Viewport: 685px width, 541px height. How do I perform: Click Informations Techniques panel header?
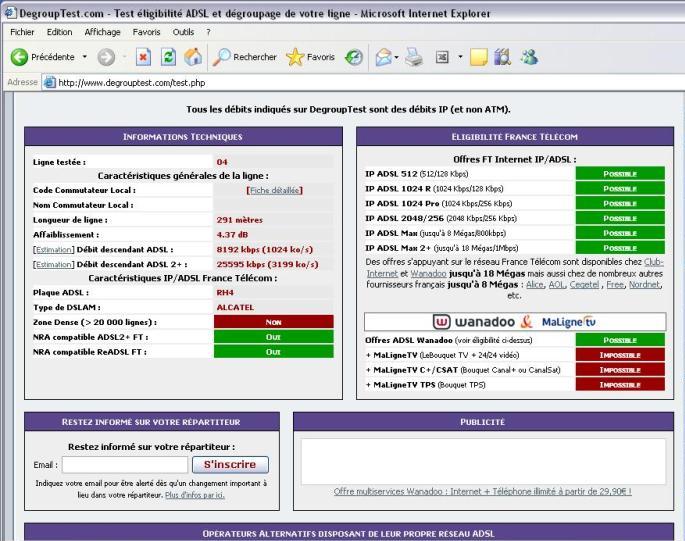coord(183,137)
